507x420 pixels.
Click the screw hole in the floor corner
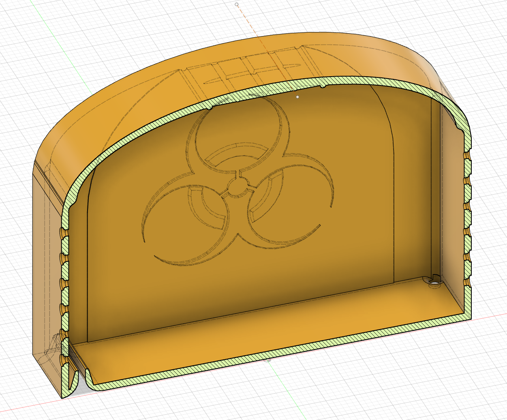click(x=435, y=281)
